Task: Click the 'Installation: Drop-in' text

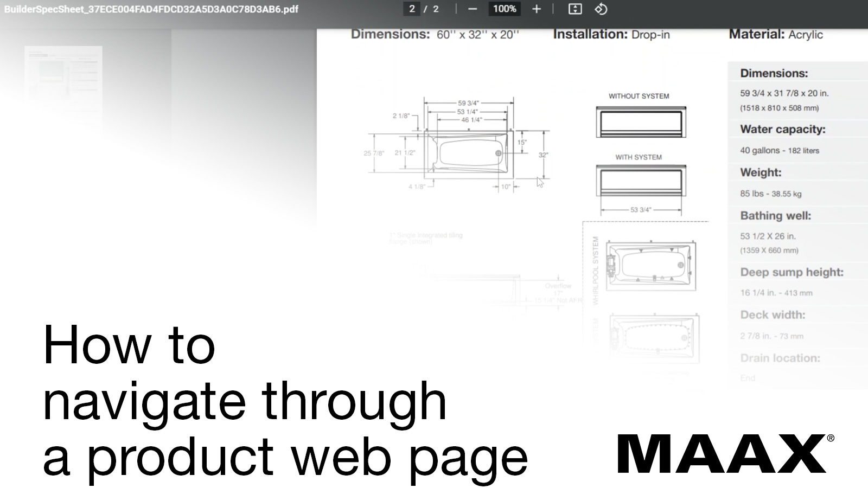Action: pos(611,35)
